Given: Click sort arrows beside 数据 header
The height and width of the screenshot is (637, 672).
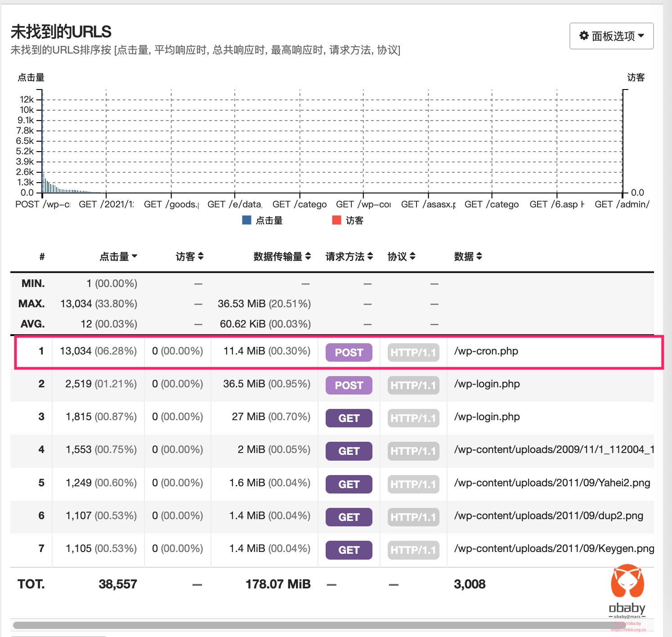Looking at the screenshot, I should pos(479,256).
